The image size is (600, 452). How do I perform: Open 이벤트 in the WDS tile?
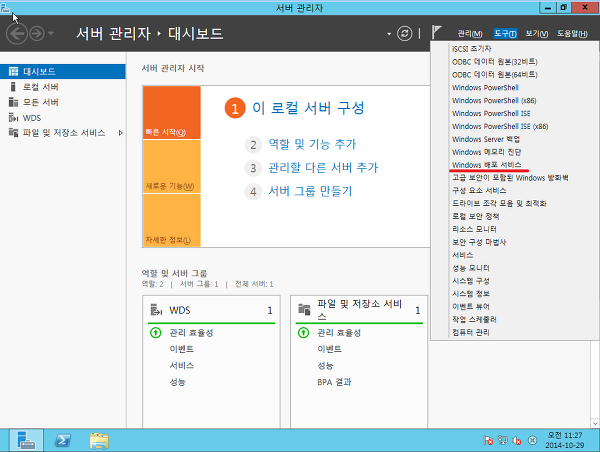pos(182,349)
